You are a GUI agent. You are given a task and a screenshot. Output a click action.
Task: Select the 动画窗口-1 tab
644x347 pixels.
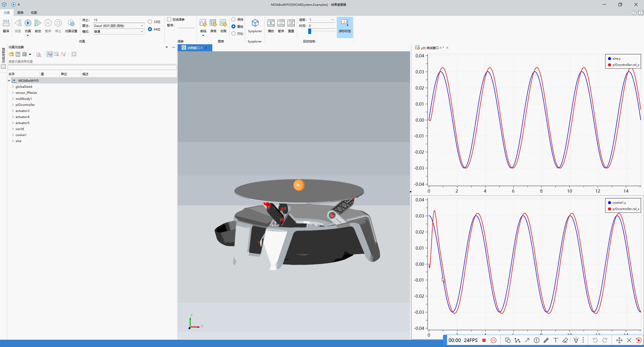click(x=195, y=48)
